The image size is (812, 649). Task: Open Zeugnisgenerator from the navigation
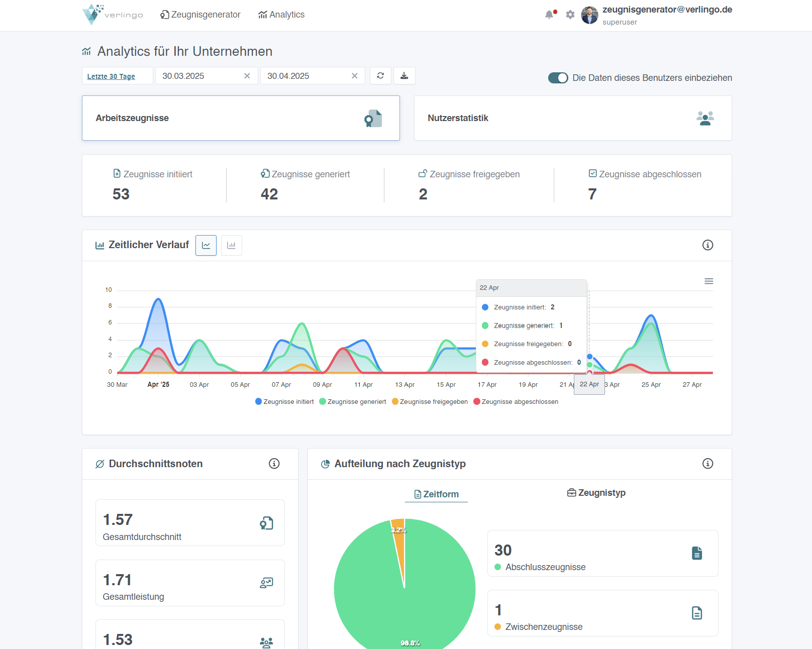pyautogui.click(x=200, y=15)
